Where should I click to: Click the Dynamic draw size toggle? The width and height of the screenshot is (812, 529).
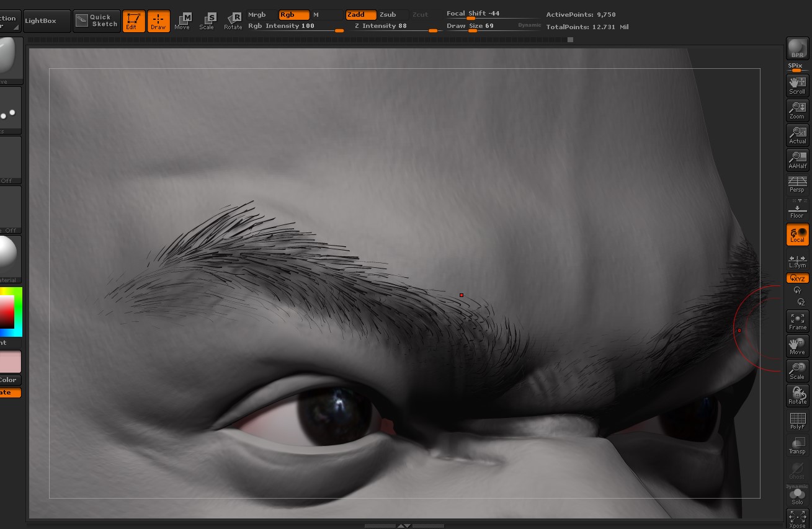pos(529,25)
